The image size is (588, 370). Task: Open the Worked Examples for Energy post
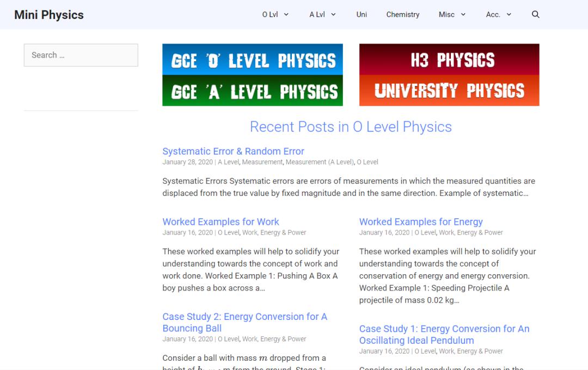click(421, 221)
